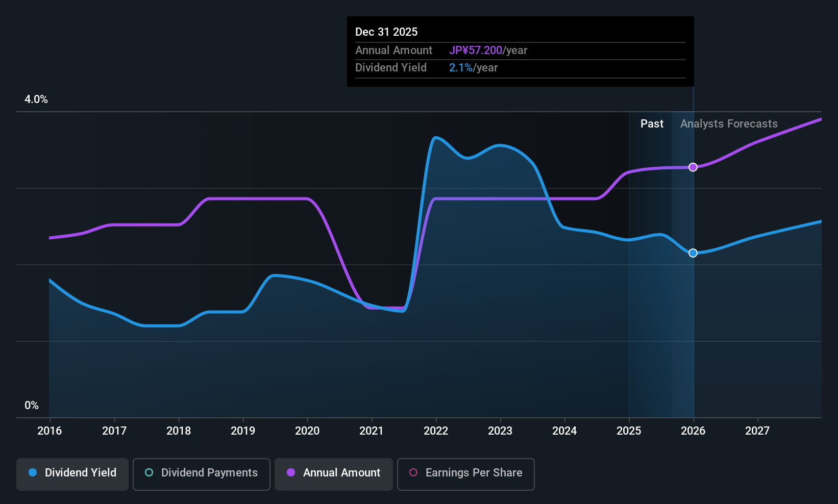Image resolution: width=838 pixels, height=504 pixels.
Task: Click the 2027 x-axis label
Action: click(x=757, y=431)
